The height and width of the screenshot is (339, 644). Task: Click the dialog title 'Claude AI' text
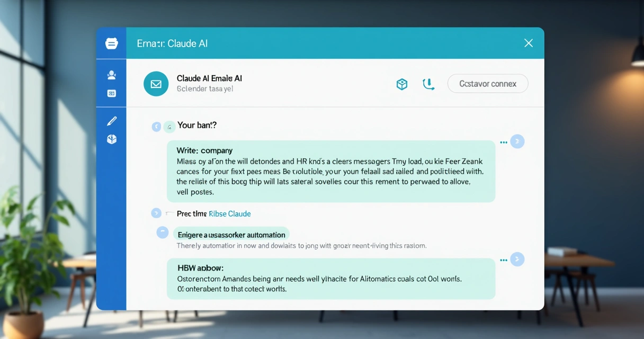[187, 43]
